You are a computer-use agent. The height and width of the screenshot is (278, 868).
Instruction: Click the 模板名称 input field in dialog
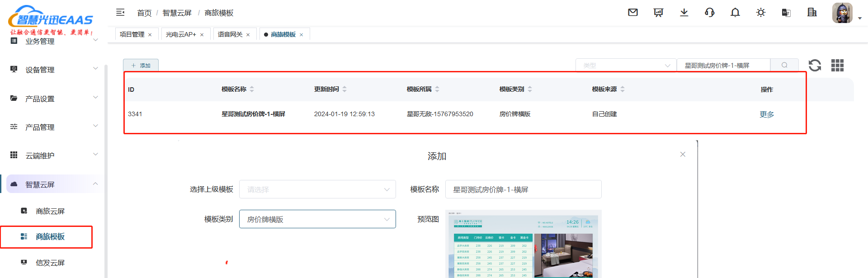(x=523, y=189)
